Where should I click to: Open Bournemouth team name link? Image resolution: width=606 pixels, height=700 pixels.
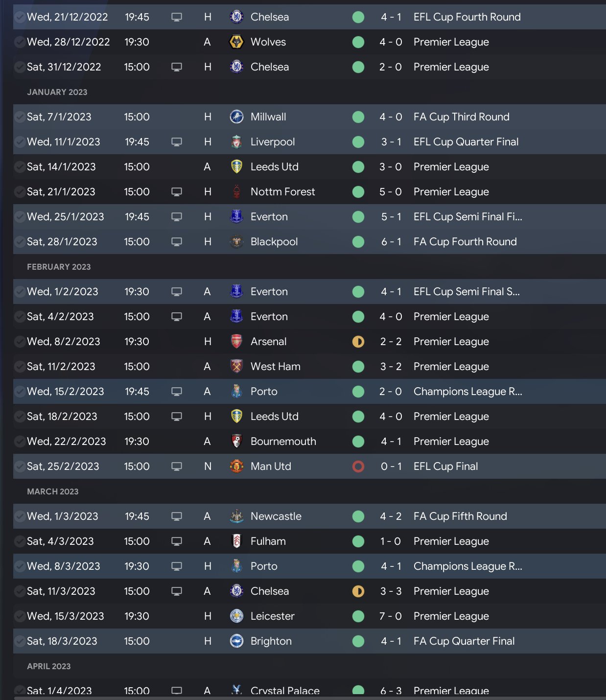coord(283,442)
